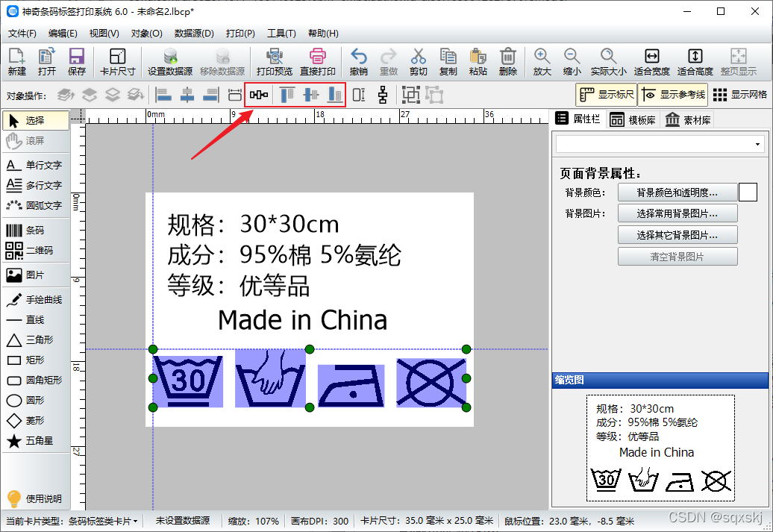Open a file with 打开
Viewport: 773px width, 532px height.
click(47, 62)
